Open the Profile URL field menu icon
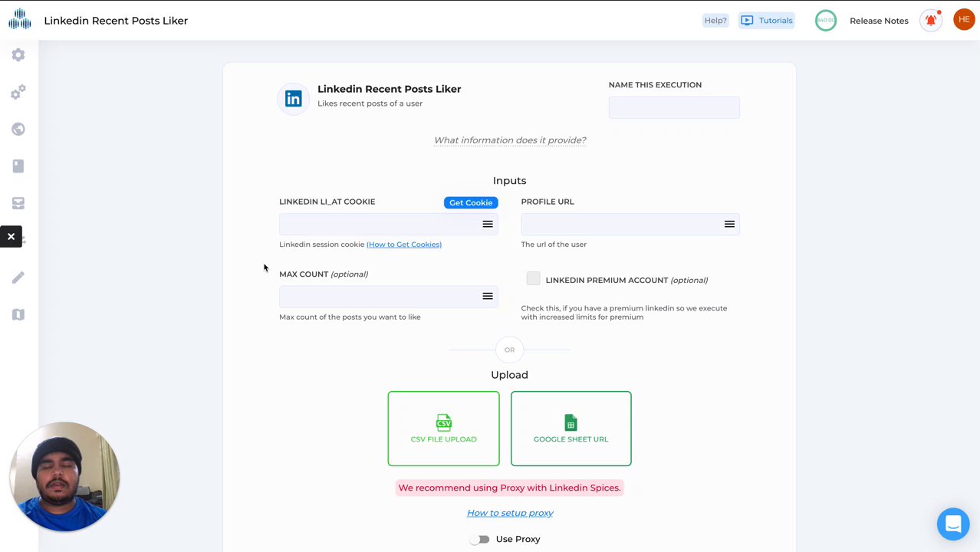Viewport: 980px width, 552px height. click(x=729, y=224)
